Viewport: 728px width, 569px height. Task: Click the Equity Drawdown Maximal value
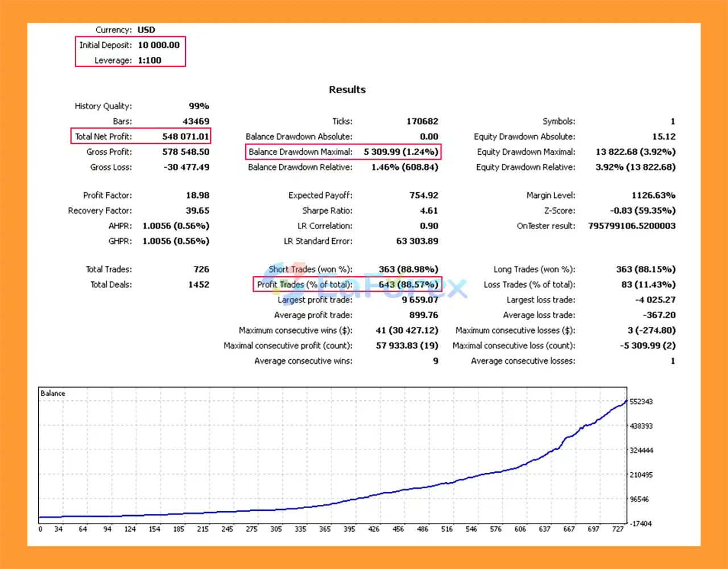pos(635,152)
